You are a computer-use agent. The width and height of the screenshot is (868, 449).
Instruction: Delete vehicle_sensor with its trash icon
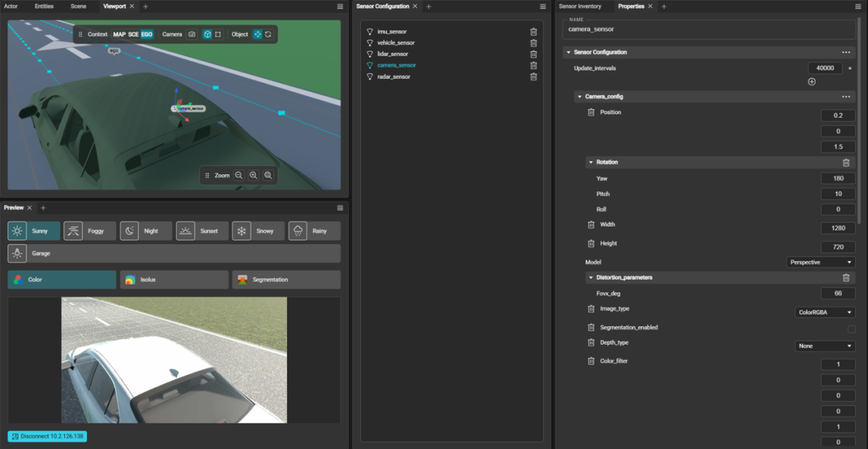click(x=534, y=43)
